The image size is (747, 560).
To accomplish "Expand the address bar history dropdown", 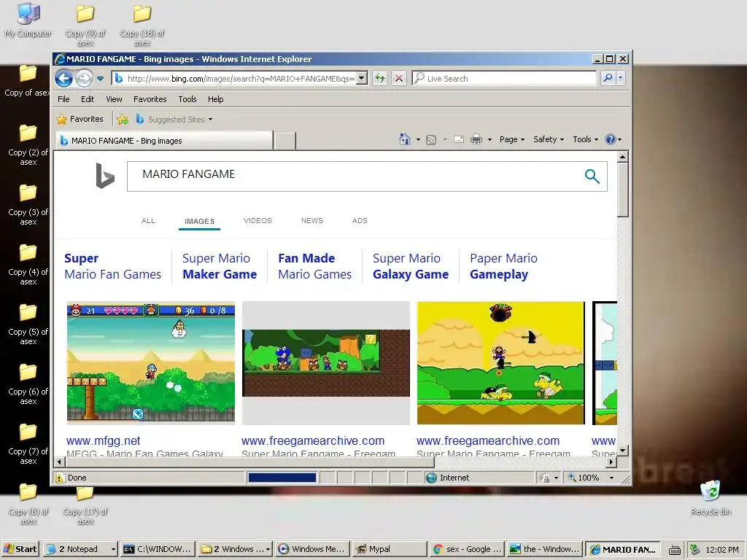I will 362,78.
